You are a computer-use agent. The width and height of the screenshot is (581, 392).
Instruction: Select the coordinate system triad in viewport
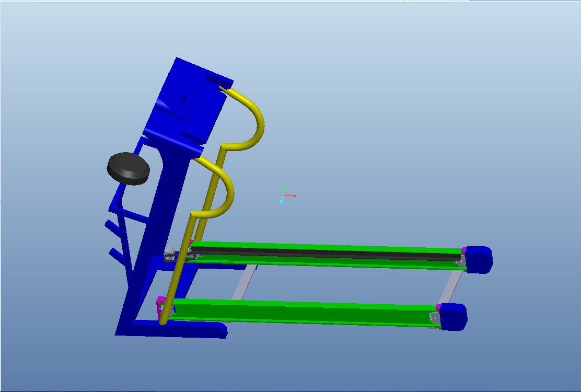287,194
